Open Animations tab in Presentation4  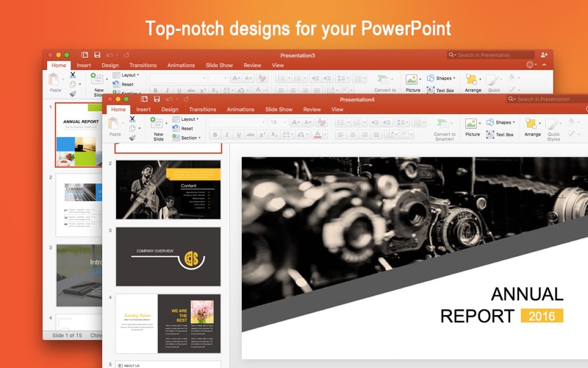[x=240, y=109]
